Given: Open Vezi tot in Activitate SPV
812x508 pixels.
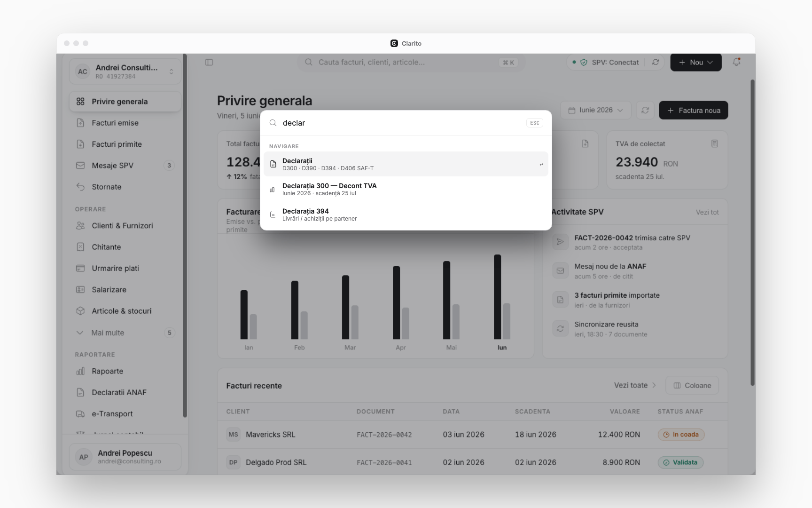Looking at the screenshot, I should click(707, 212).
